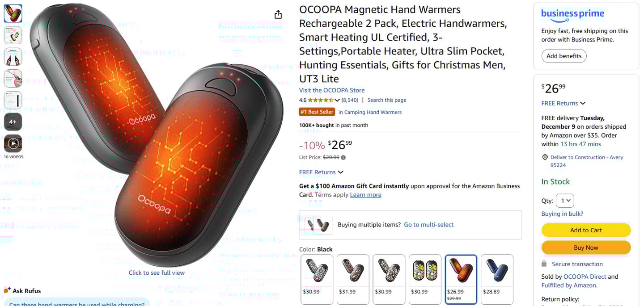
Task: Expand FREE Returns in the buy box
Action: (563, 103)
